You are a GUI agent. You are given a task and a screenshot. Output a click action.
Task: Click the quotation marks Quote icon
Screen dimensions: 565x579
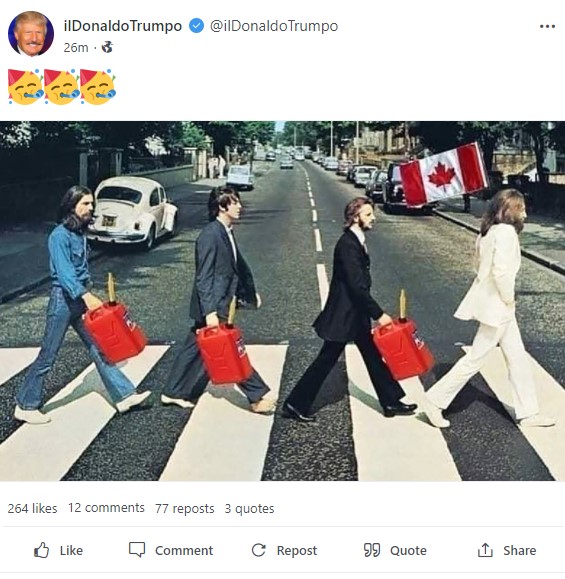[371, 550]
